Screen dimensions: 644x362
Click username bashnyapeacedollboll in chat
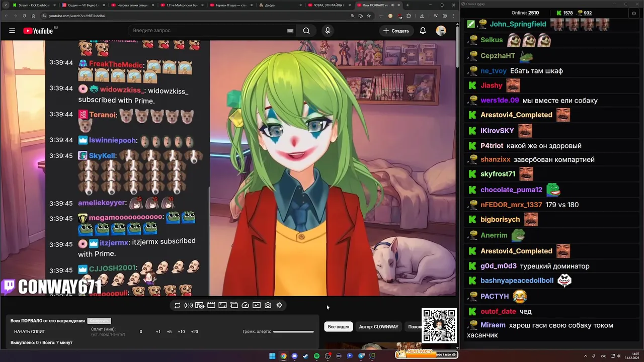click(x=517, y=281)
